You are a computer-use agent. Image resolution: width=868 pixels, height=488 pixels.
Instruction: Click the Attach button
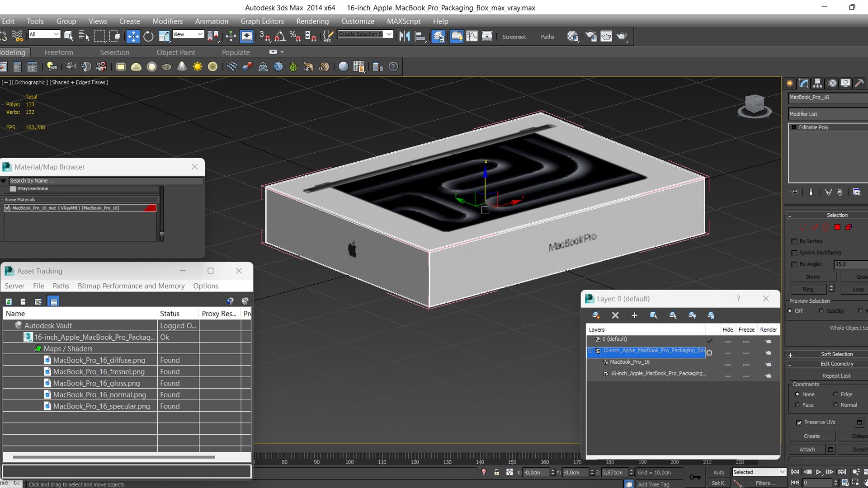(x=807, y=450)
